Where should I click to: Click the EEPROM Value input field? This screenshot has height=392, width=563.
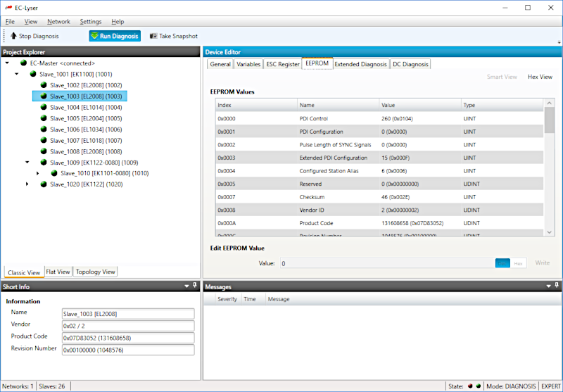pos(386,263)
